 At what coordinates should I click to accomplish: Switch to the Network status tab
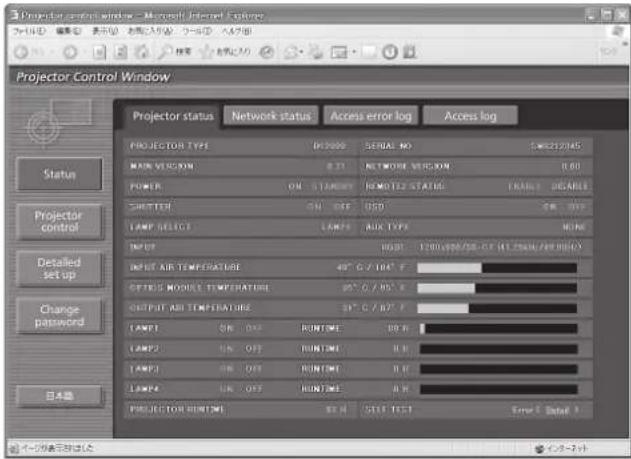[271, 116]
